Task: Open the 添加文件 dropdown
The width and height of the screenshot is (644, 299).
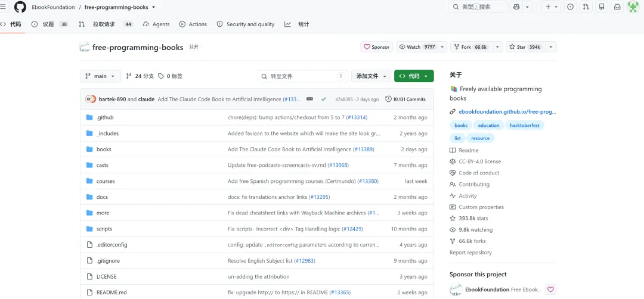Action: (371, 76)
